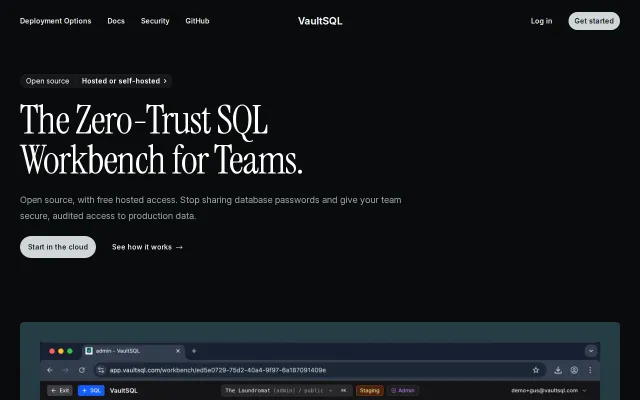Open demo+gus@vaultsql.com account dropdown
The width and height of the screenshot is (640, 400).
pyautogui.click(x=549, y=391)
